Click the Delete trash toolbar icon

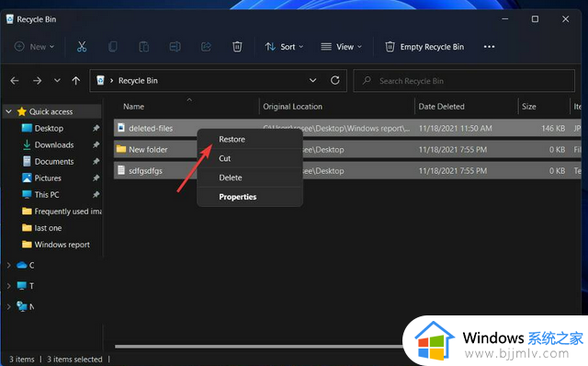coord(237,47)
